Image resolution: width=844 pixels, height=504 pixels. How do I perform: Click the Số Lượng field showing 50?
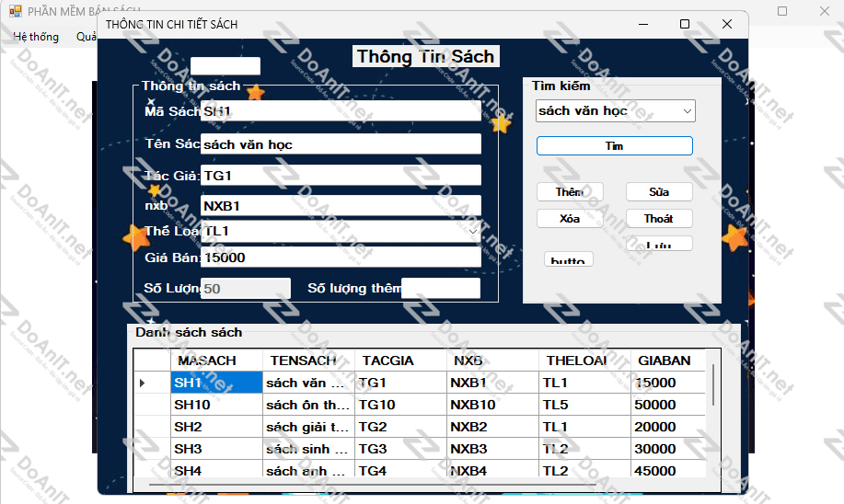pos(246,288)
